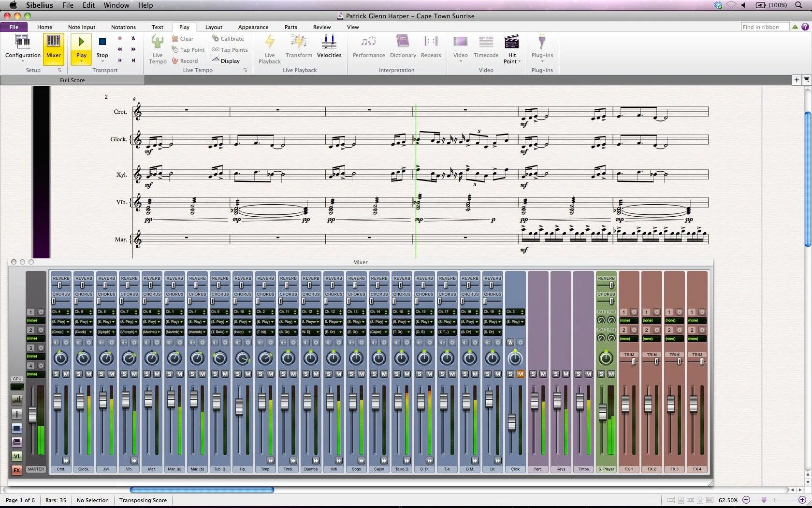Click the mixer bar-graph height button
This screenshot has width=812, height=508.
click(x=16, y=400)
